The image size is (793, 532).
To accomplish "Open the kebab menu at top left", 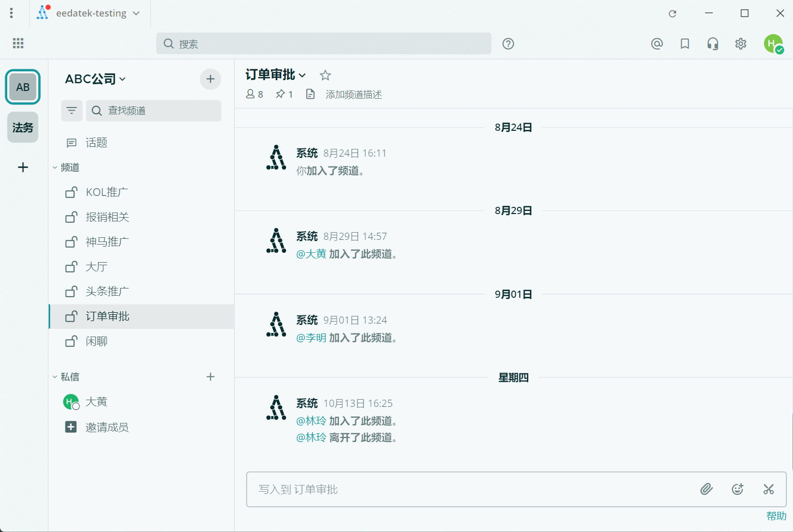I will pyautogui.click(x=11, y=12).
